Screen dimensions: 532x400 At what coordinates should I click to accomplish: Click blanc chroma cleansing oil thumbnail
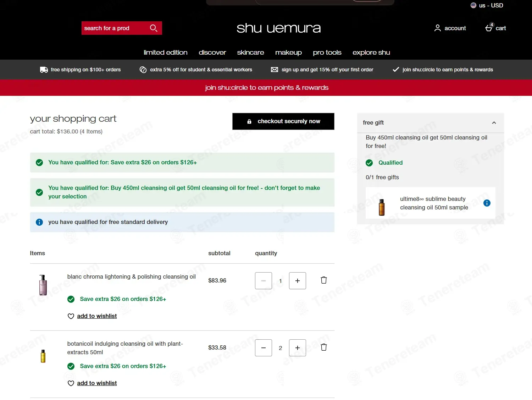point(43,285)
